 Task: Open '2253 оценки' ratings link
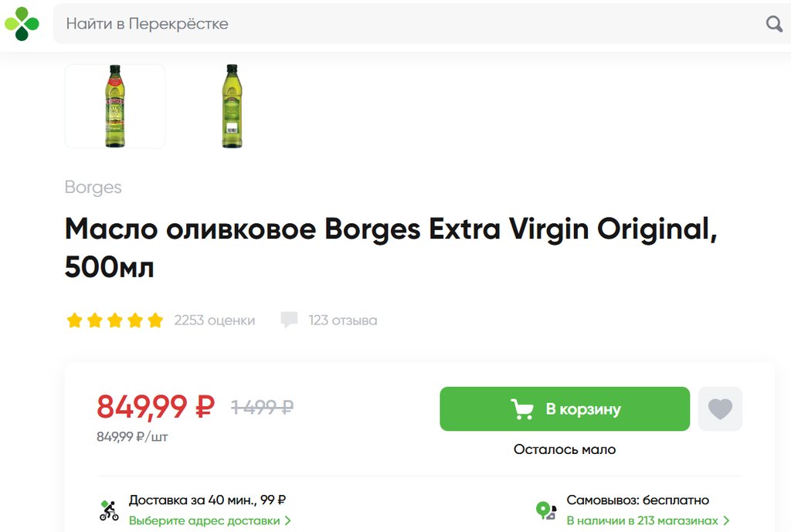(x=215, y=320)
